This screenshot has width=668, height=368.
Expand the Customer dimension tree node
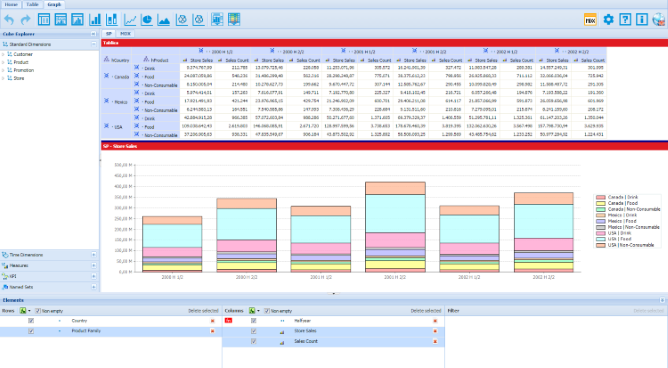[3, 55]
